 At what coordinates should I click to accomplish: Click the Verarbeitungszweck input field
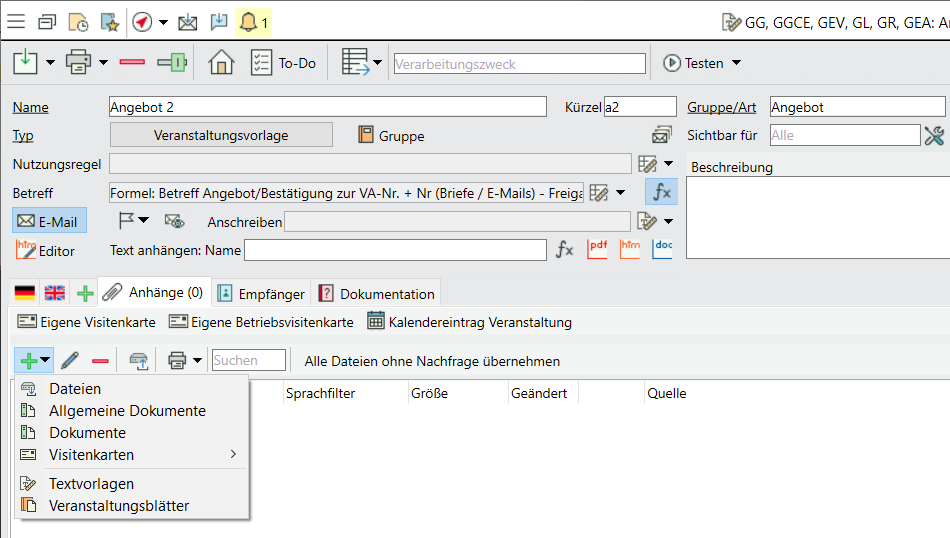point(520,64)
